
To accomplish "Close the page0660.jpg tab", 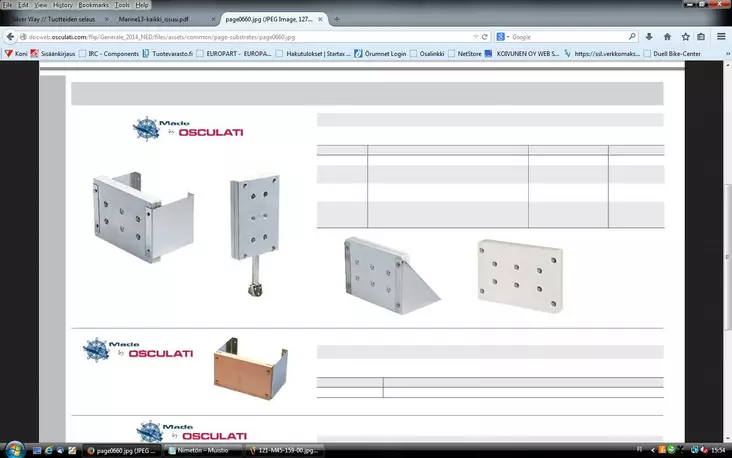I will pyautogui.click(x=320, y=19).
